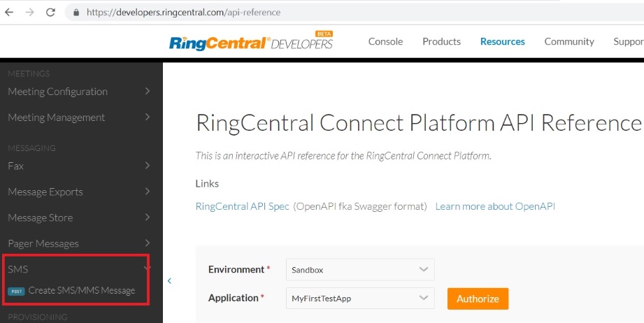The image size is (644, 323).
Task: Open the Resources menu item
Action: [502, 42]
